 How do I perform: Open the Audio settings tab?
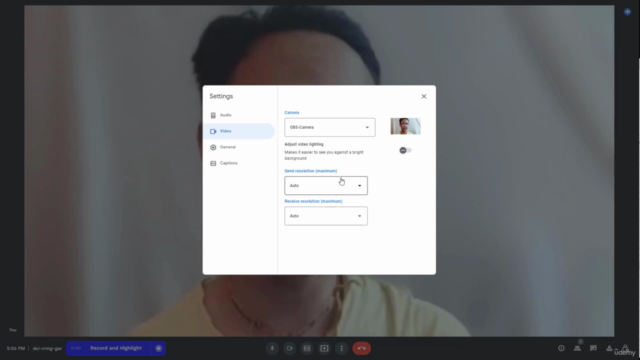click(x=239, y=115)
